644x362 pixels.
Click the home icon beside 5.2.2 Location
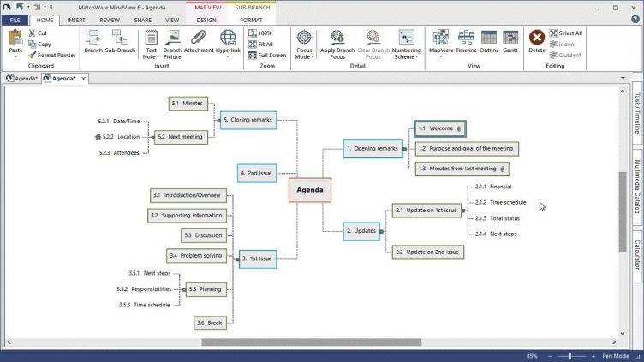98,137
